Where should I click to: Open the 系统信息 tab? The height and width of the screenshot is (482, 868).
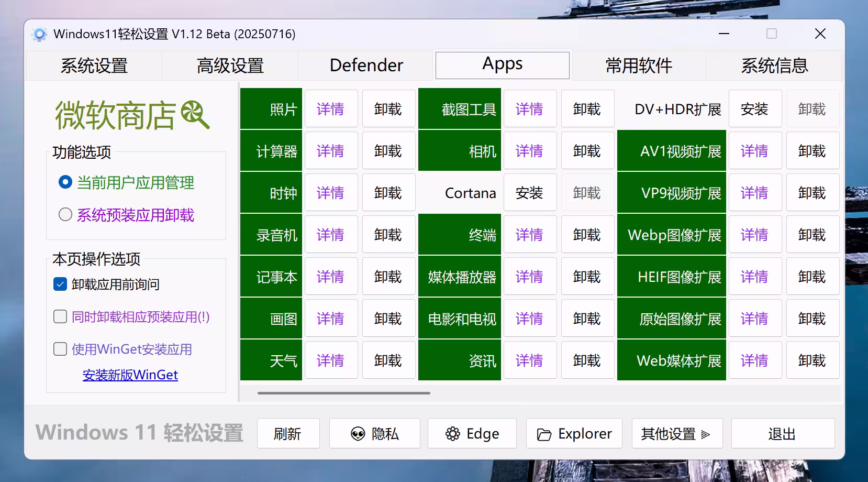tap(774, 65)
